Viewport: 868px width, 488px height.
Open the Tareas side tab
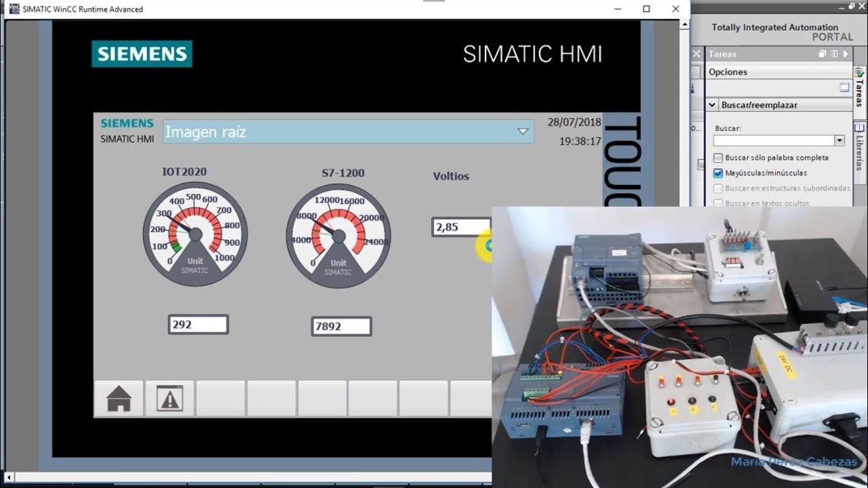click(859, 88)
